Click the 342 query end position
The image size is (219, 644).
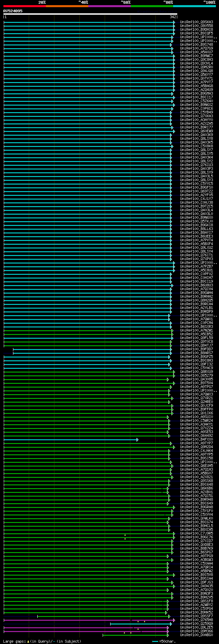pos(173,17)
